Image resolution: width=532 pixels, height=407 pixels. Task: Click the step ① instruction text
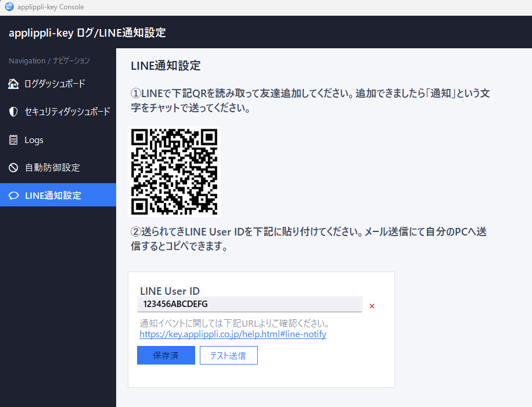coord(310,101)
